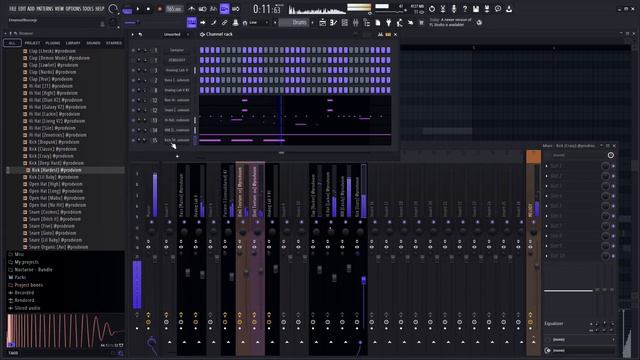Open the lower (none) routing dropdown in Mixer
The height and width of the screenshot is (360, 640).
click(580, 350)
